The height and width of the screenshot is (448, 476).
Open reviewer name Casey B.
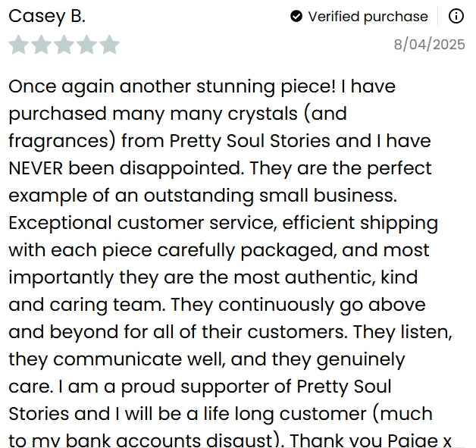46,16
